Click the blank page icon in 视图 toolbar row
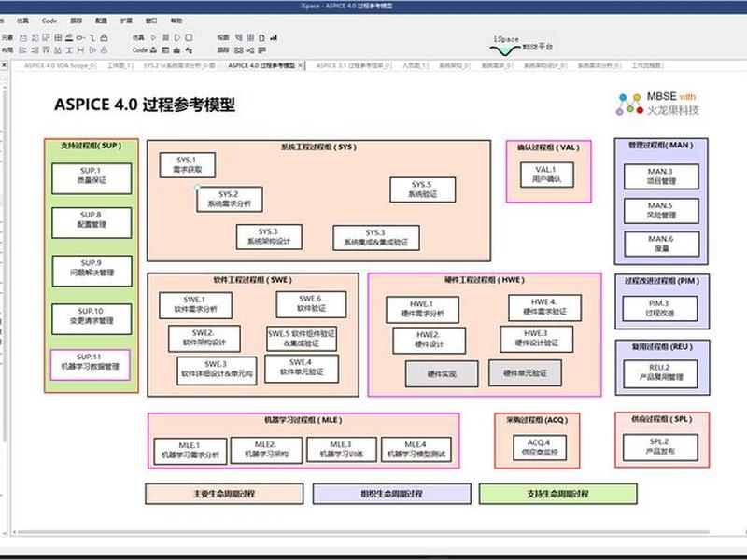The height and width of the screenshot is (560, 747). (x=262, y=37)
